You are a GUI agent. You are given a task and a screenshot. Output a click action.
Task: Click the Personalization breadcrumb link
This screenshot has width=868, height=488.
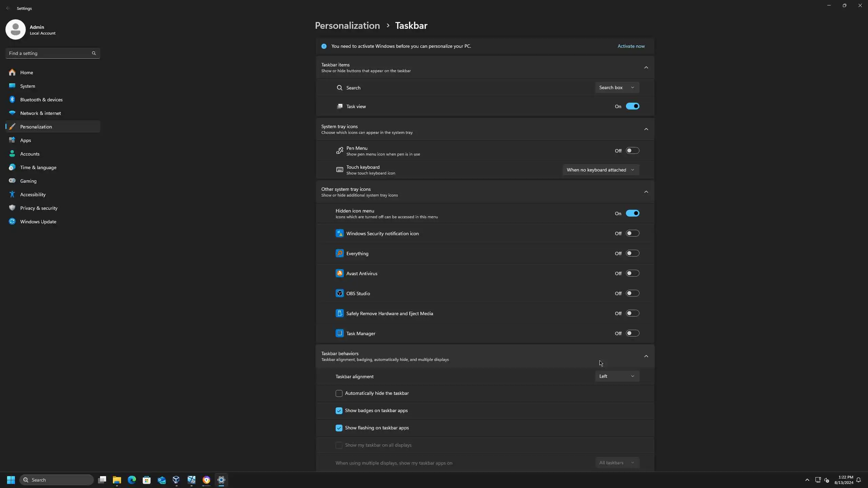pos(347,26)
